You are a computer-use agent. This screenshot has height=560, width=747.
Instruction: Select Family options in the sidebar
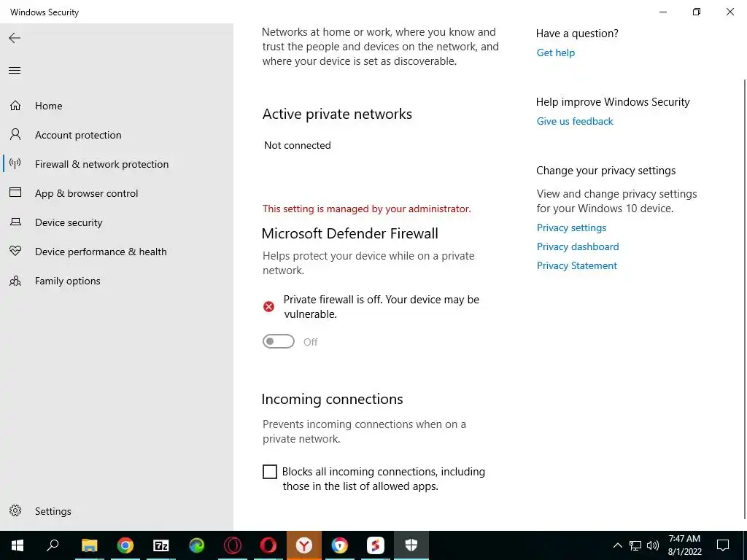[x=68, y=281]
